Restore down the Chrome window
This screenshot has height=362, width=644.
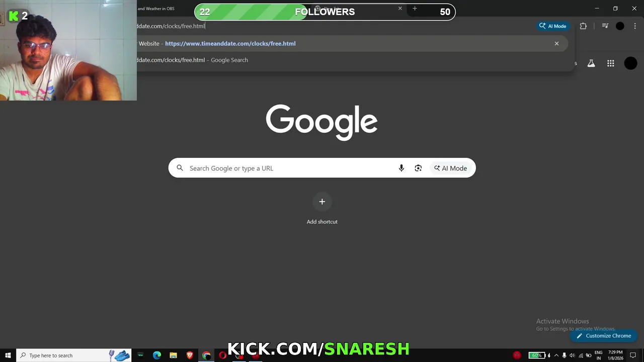(615, 9)
